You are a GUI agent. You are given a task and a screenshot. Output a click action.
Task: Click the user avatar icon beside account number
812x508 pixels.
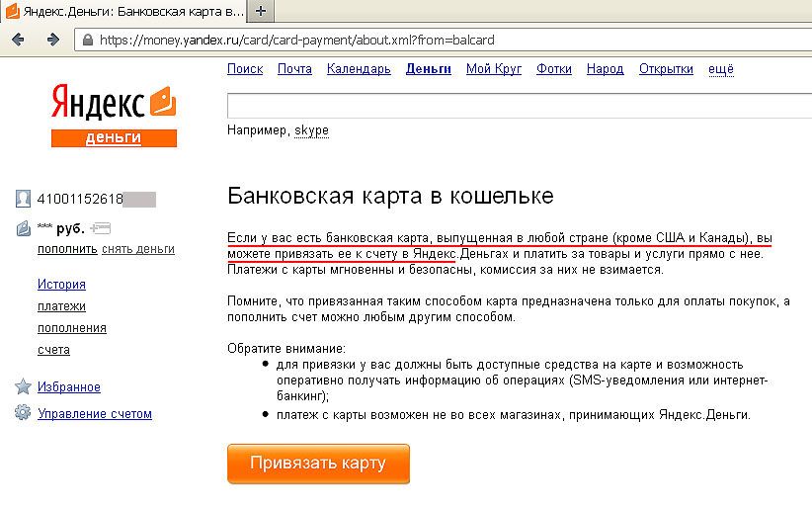point(23,199)
